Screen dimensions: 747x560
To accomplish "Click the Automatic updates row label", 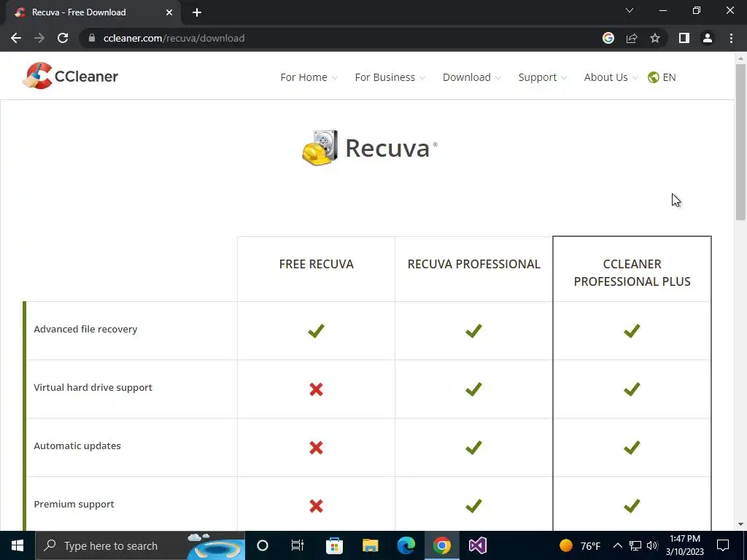I will 77,446.
